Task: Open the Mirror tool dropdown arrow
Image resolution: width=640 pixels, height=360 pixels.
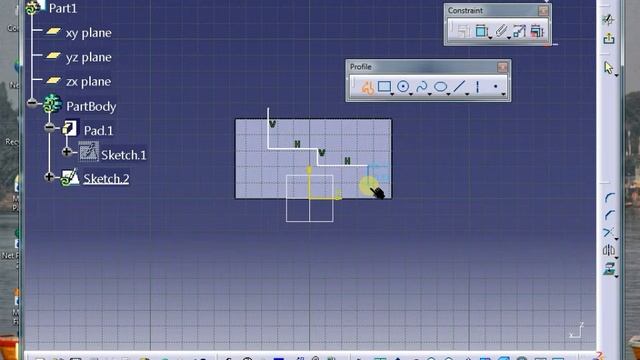Action: click(616, 258)
